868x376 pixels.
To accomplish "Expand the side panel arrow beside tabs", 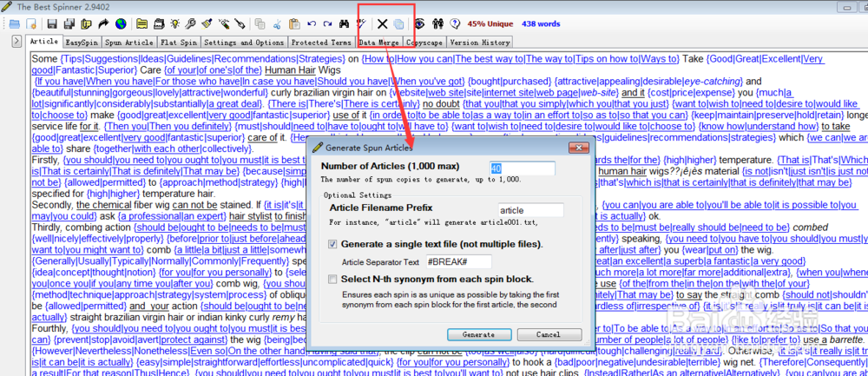I will [16, 42].
